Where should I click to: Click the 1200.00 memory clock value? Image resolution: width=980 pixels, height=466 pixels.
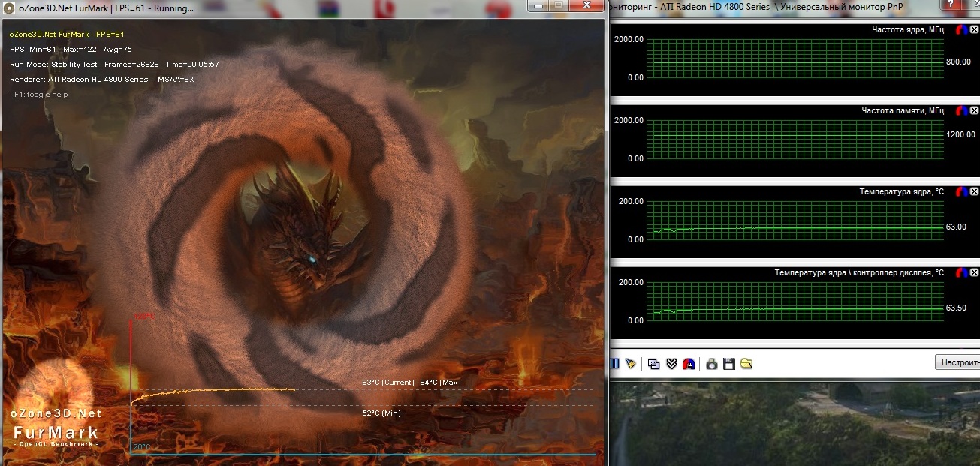[959, 135]
